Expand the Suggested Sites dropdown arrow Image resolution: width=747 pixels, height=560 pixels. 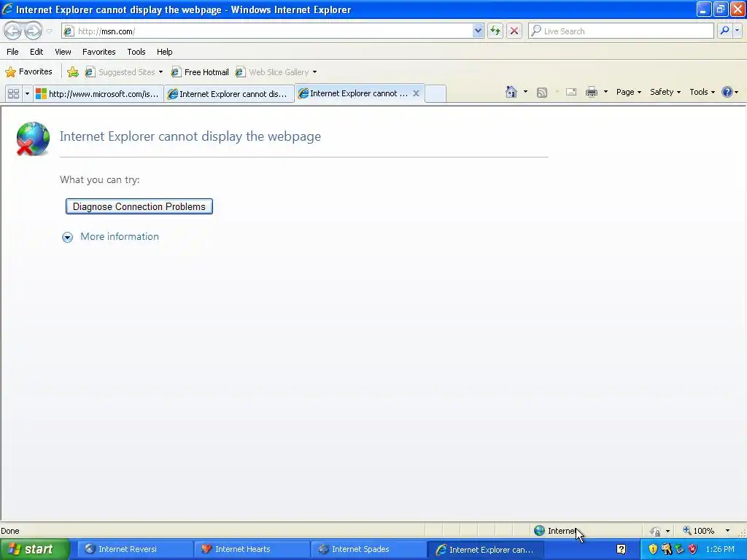tap(160, 72)
